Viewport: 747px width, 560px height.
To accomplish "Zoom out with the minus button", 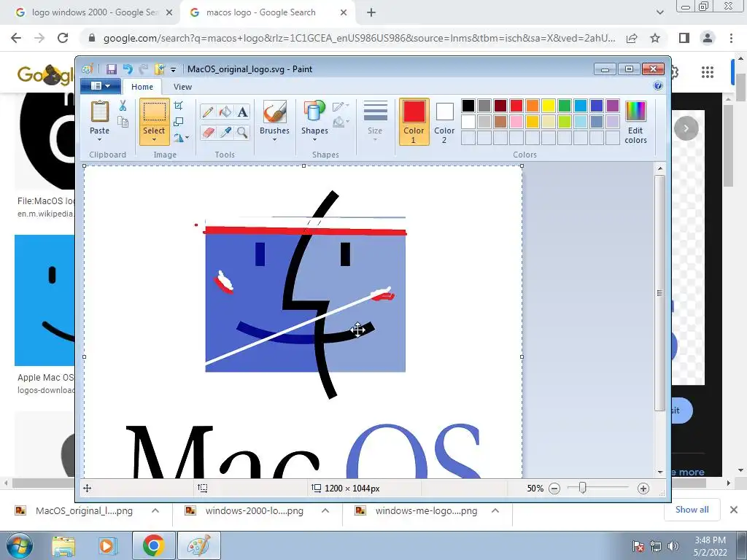I will [554, 488].
